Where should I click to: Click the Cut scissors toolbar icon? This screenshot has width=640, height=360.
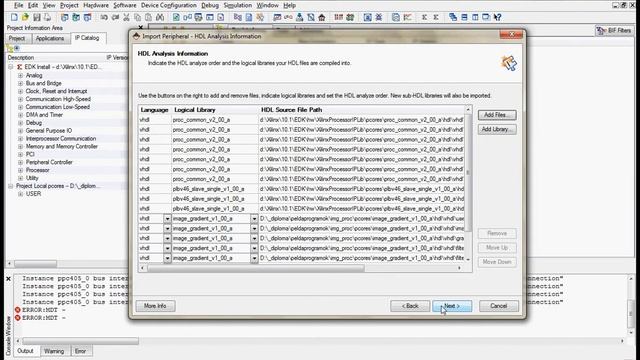(126, 17)
